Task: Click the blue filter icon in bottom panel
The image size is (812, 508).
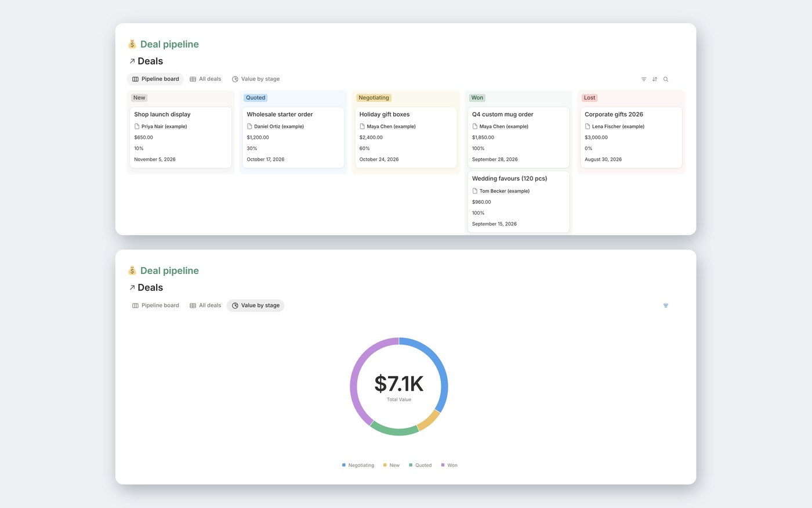Action: tap(666, 305)
